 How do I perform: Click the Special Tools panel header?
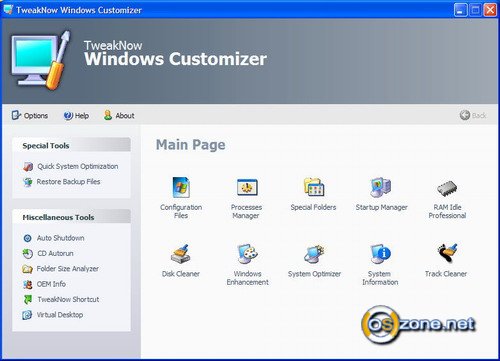click(71, 145)
